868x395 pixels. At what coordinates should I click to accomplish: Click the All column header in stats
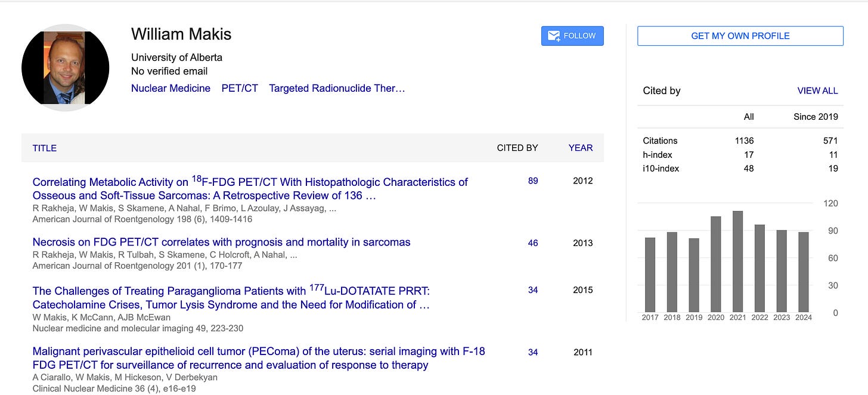tap(749, 117)
